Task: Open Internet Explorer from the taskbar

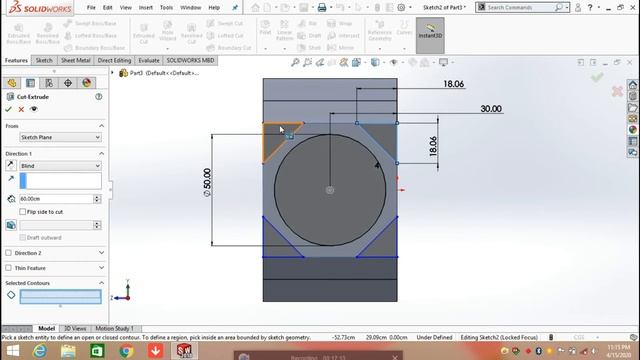Action: (x=40, y=351)
